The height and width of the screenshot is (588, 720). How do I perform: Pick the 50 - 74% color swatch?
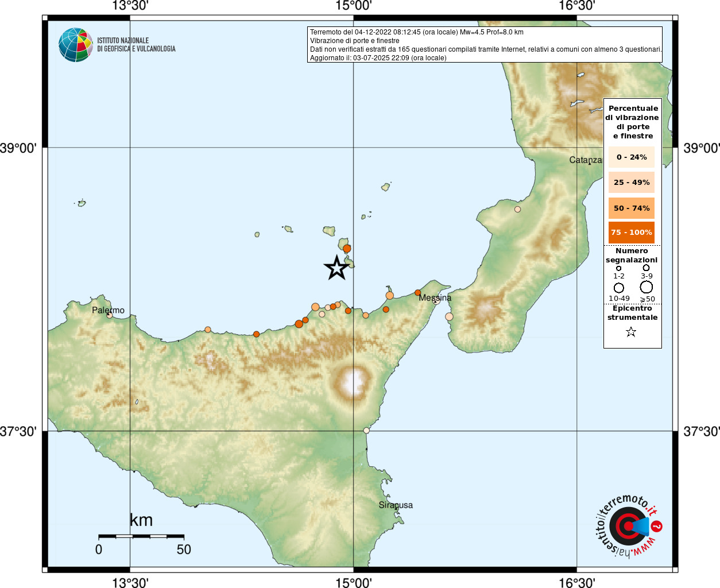(631, 208)
